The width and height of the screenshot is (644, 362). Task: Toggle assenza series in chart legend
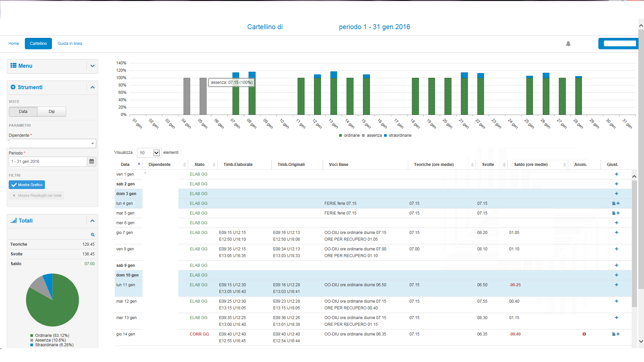click(372, 135)
